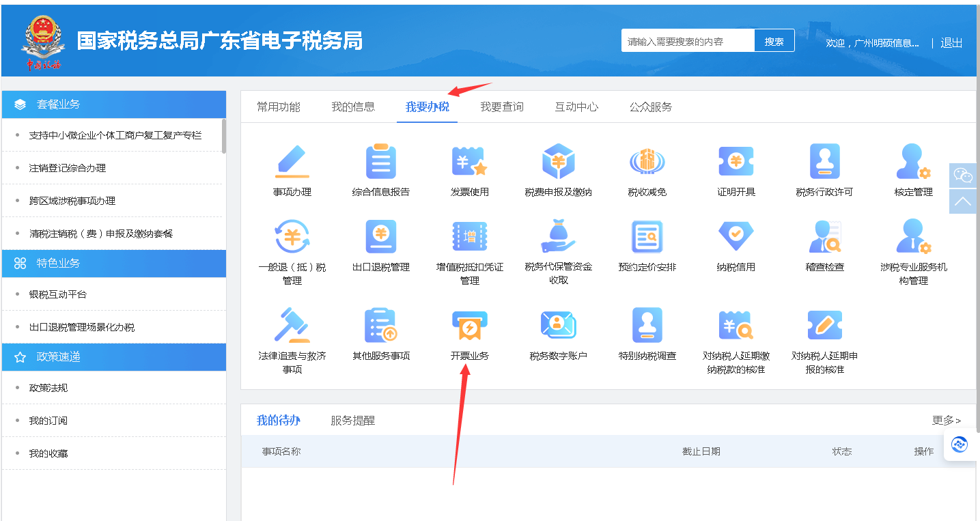
Task: Click the search input field
Action: [x=688, y=41]
